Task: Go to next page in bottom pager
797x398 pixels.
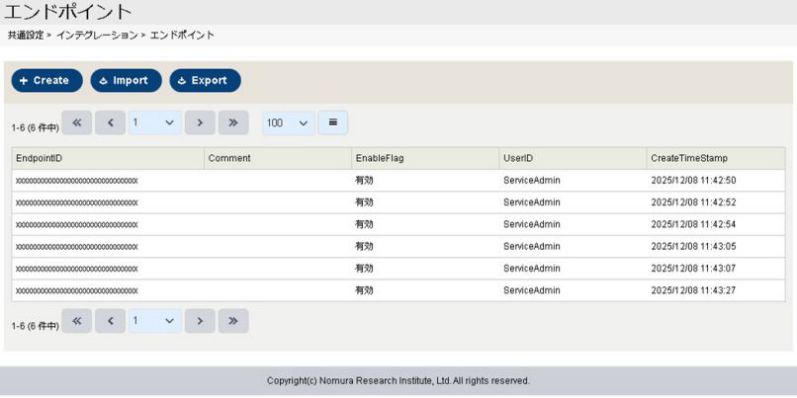Action: point(200,321)
